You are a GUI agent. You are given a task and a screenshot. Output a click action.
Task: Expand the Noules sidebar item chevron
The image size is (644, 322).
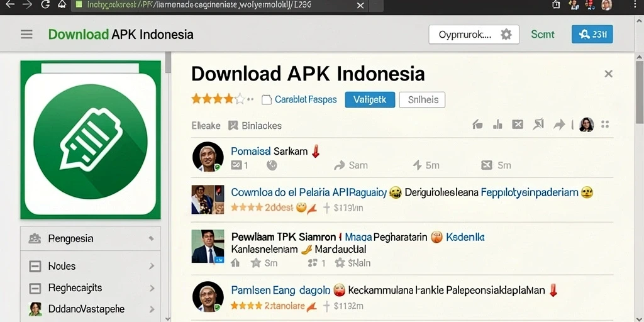pyautogui.click(x=152, y=266)
